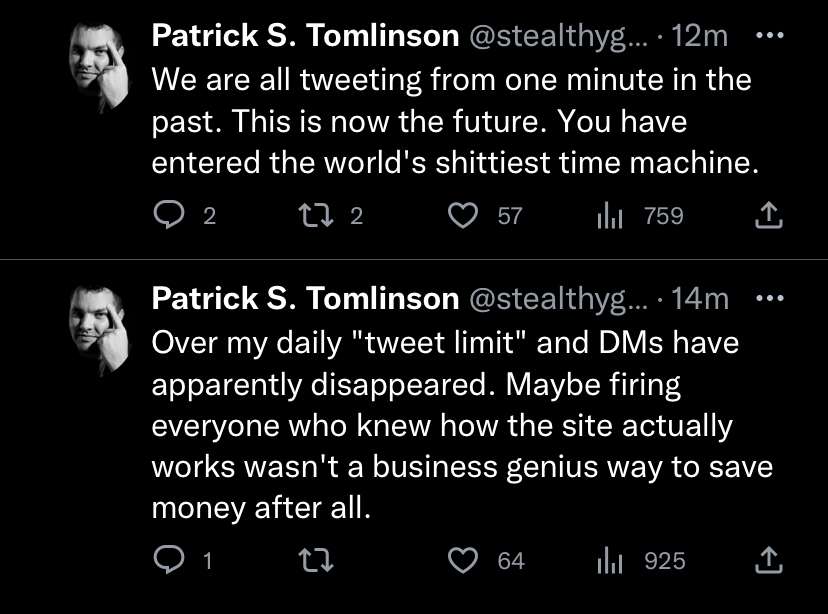This screenshot has height=614, width=828.
Task: Retweet the time machine tweet
Action: pos(316,215)
